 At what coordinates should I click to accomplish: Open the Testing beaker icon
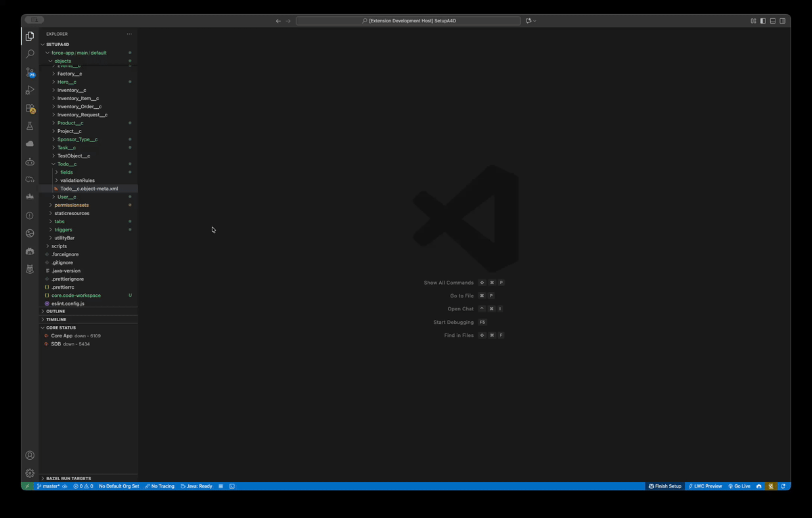[30, 126]
